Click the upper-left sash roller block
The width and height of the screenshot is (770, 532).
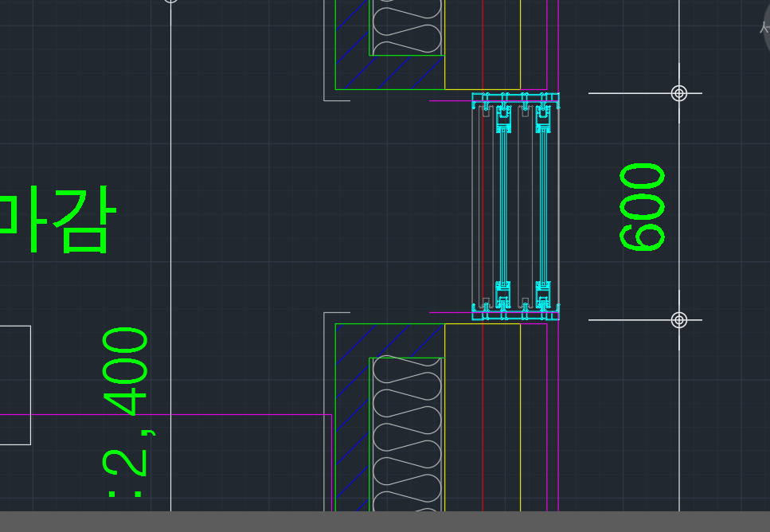point(503,120)
